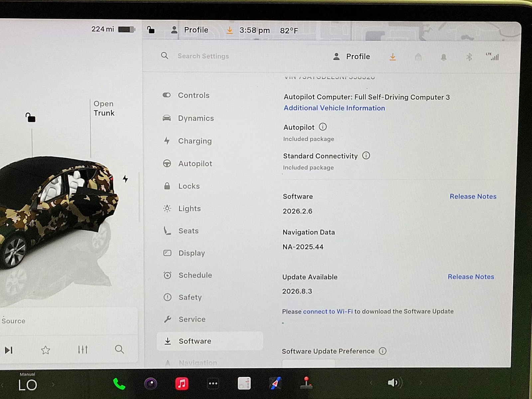The image size is (532, 399).
Task: Tap the Bluetooth icon in settings header
Action: [x=469, y=57]
